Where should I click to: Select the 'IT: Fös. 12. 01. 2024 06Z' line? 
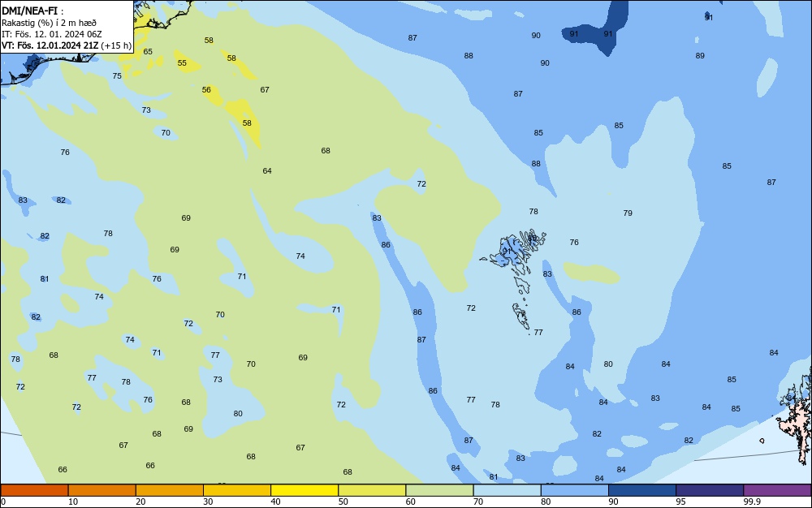pos(52,34)
